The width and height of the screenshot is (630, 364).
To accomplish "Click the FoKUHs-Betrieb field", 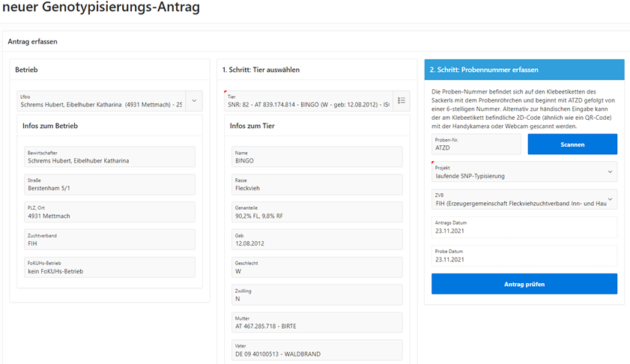I will click(x=109, y=267).
